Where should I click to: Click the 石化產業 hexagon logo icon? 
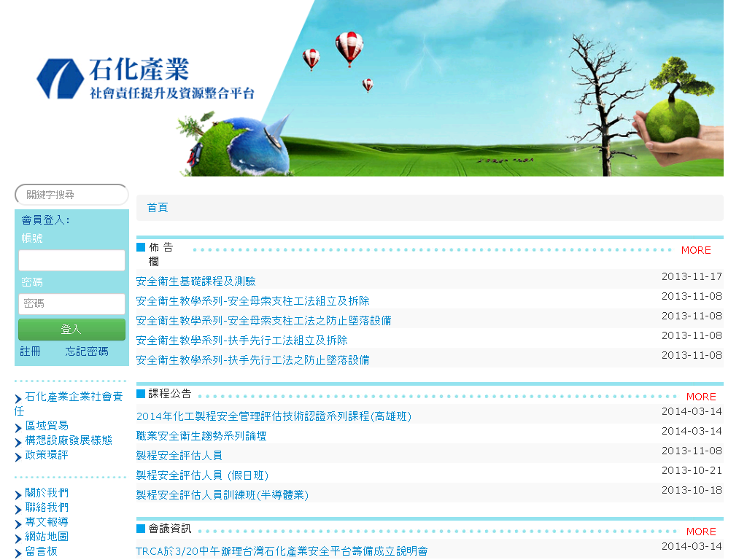coord(60,79)
